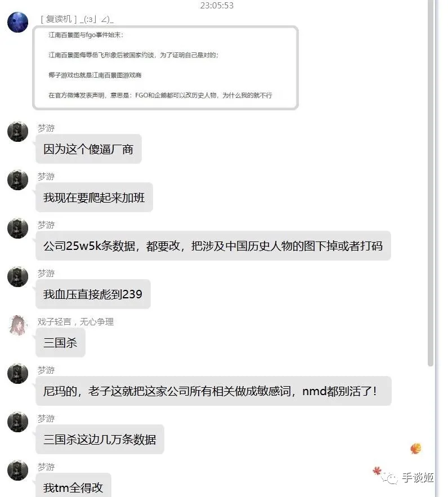Viewport: 448px width, 497px height.
Task: Click avatar beside 我血压直接彪到239 message
Action: [18, 276]
